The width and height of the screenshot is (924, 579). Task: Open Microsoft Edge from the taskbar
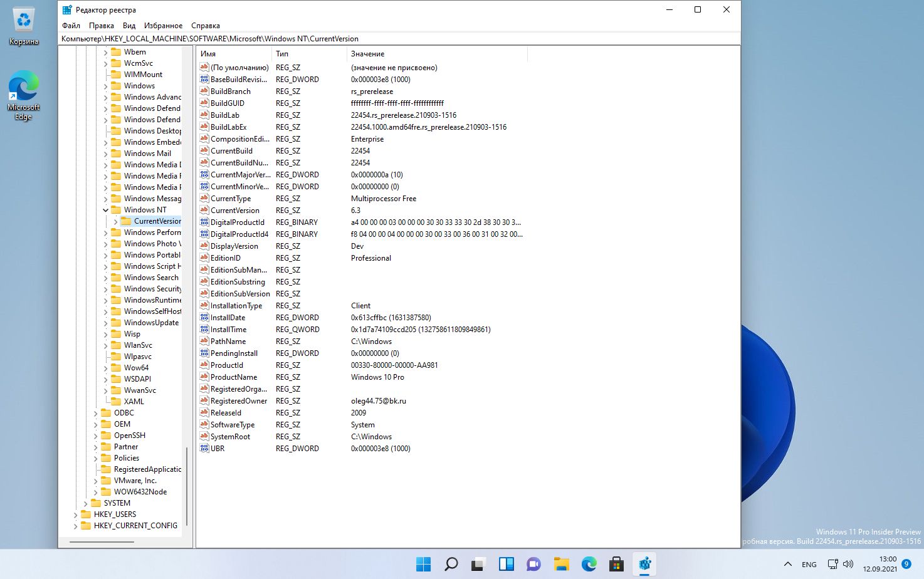pos(589,564)
